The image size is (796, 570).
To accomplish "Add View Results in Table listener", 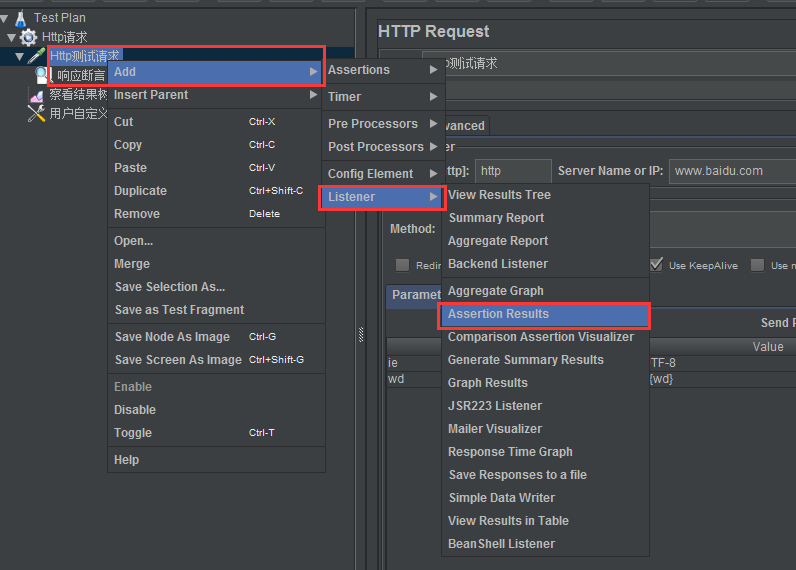I will pos(545,521).
